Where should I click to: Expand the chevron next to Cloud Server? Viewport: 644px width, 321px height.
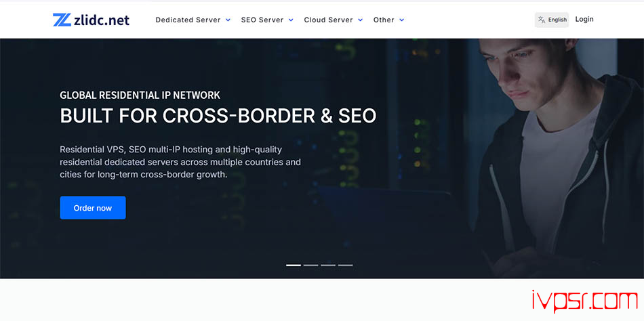pyautogui.click(x=360, y=20)
